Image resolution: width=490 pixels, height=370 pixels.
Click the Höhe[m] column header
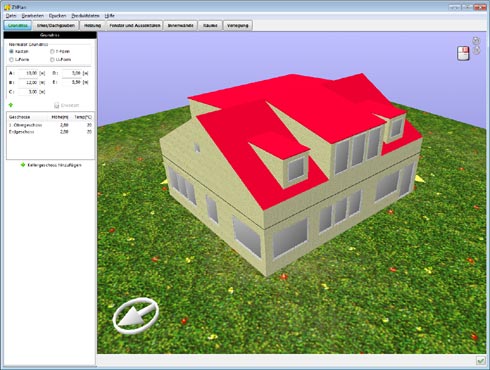click(60, 117)
